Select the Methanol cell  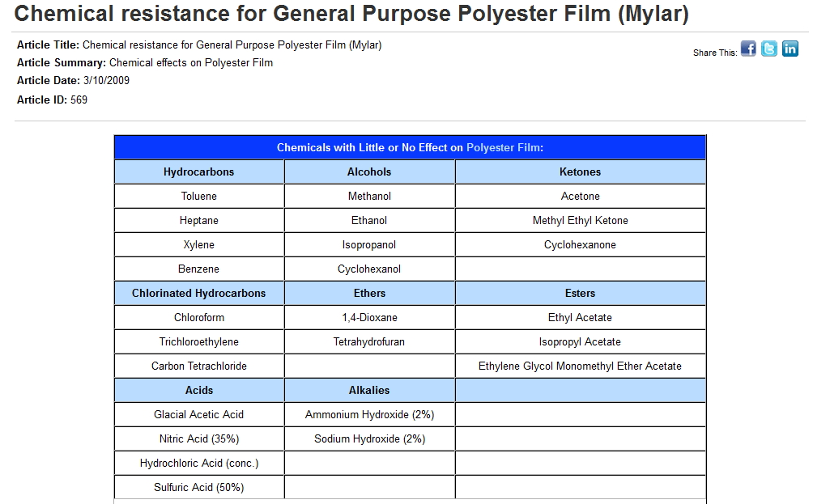click(369, 196)
